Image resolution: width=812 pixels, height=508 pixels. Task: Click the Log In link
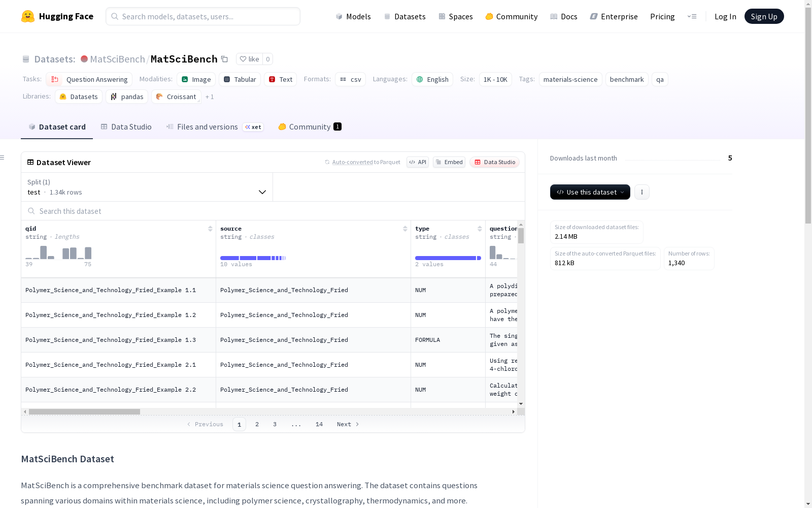[725, 16]
